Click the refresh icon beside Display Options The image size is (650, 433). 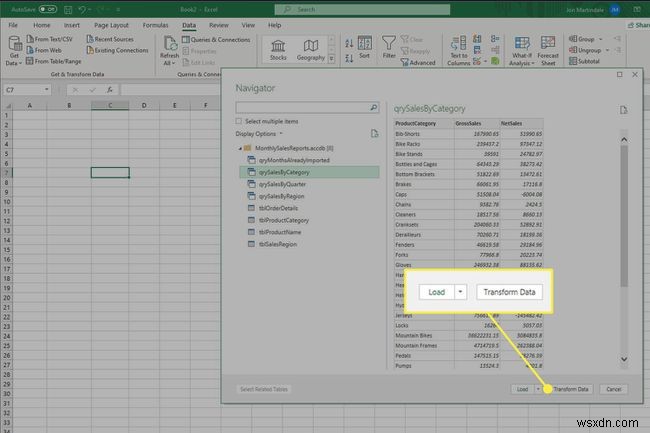(x=374, y=132)
